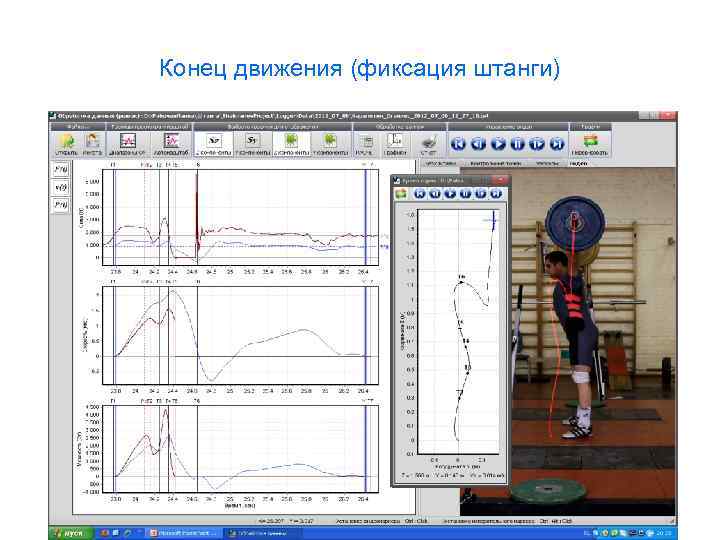Play the video from main toolbar
The width and height of the screenshot is (720, 540).
pos(498,144)
